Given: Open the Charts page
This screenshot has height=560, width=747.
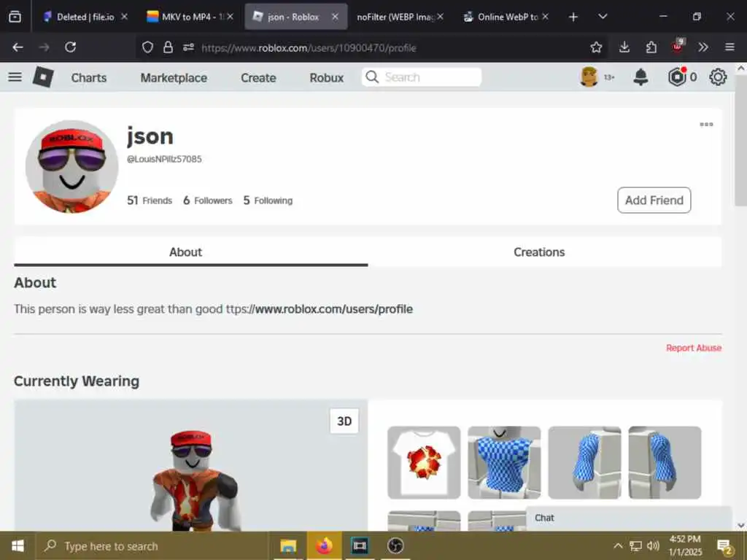Looking at the screenshot, I should (x=88, y=77).
